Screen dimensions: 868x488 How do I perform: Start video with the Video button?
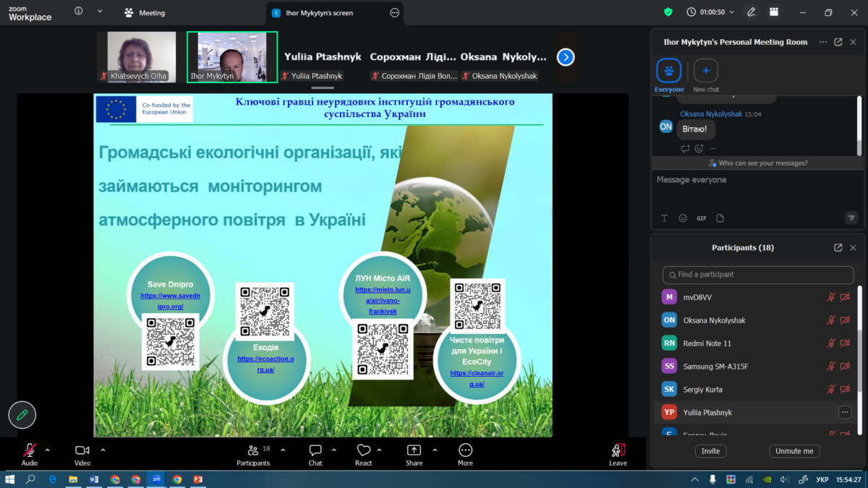pos(82,454)
